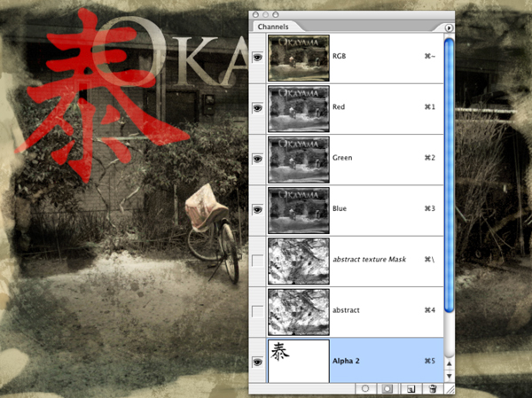Turn off Blue channel visibility
The image size is (532, 398).
(258, 210)
